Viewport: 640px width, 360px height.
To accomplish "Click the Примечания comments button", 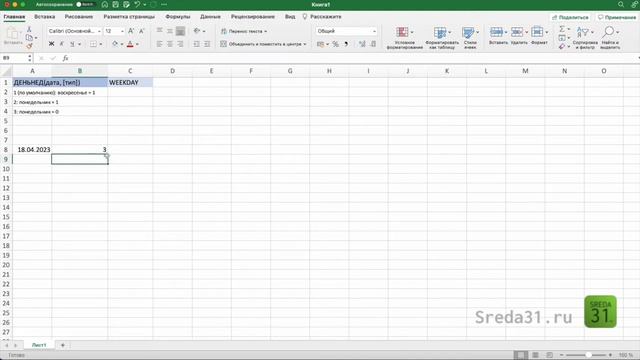I will point(617,17).
